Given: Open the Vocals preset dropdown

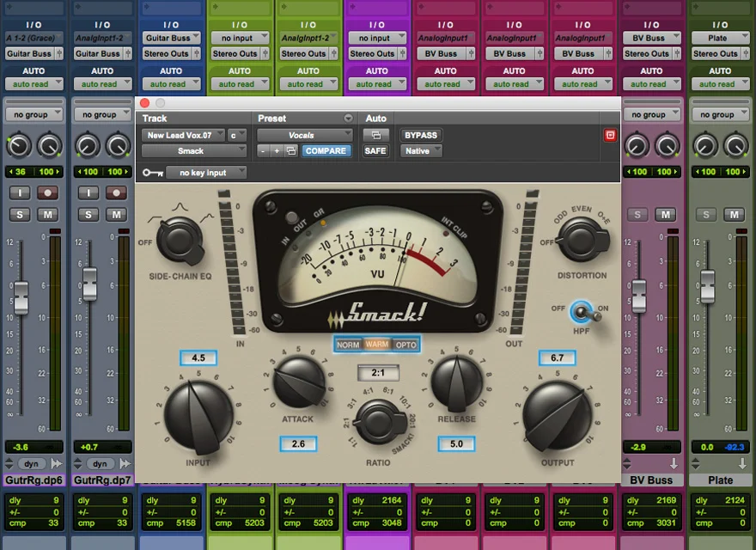Looking at the screenshot, I should 305,135.
